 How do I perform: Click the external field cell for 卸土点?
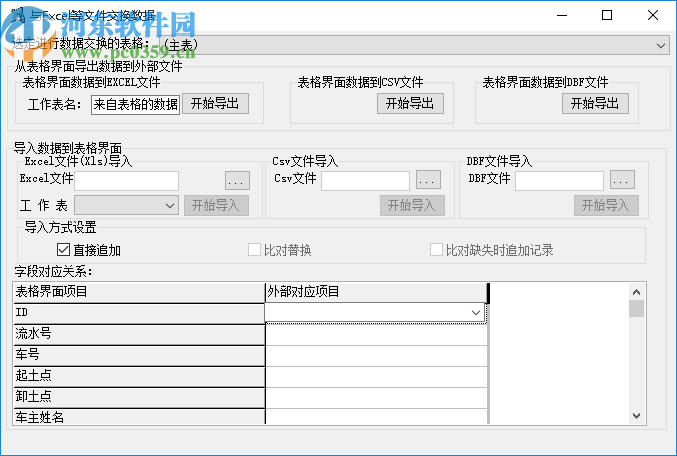pos(376,398)
